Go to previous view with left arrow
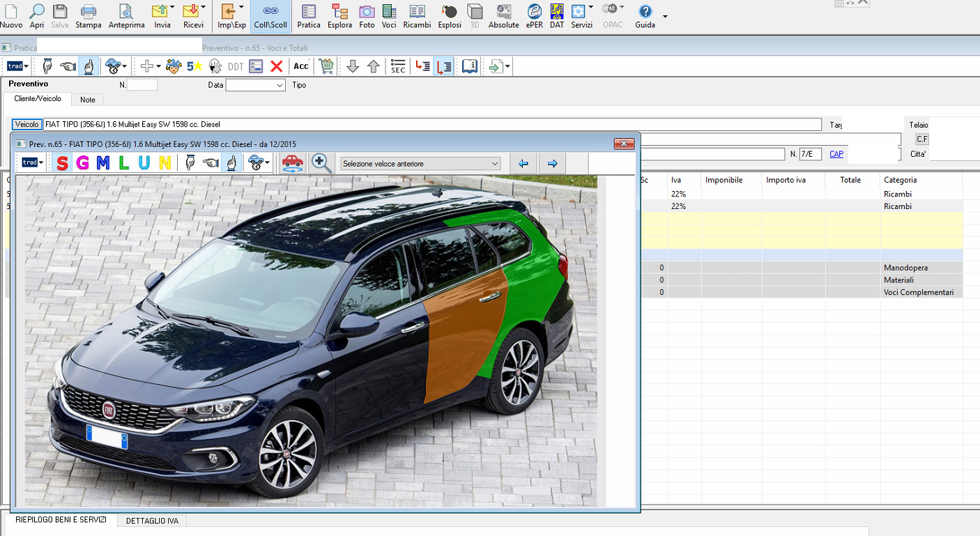980x536 pixels. pos(523,164)
